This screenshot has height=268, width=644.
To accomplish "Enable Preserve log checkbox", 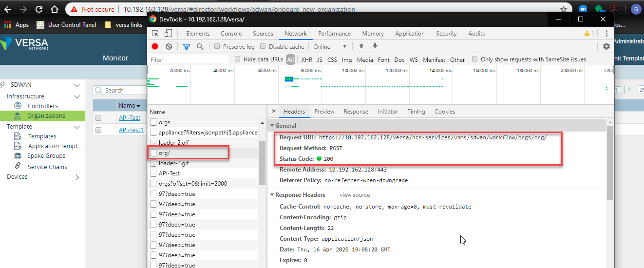I will 217,46.
